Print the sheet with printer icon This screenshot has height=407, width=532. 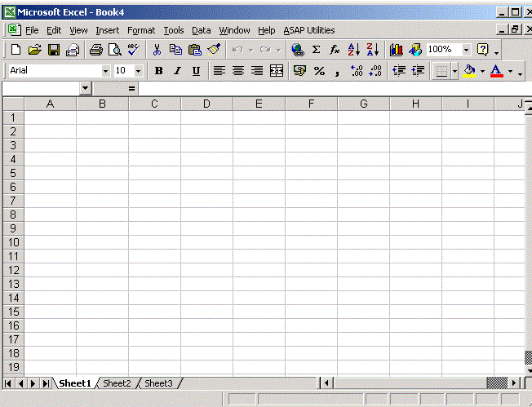[96, 50]
